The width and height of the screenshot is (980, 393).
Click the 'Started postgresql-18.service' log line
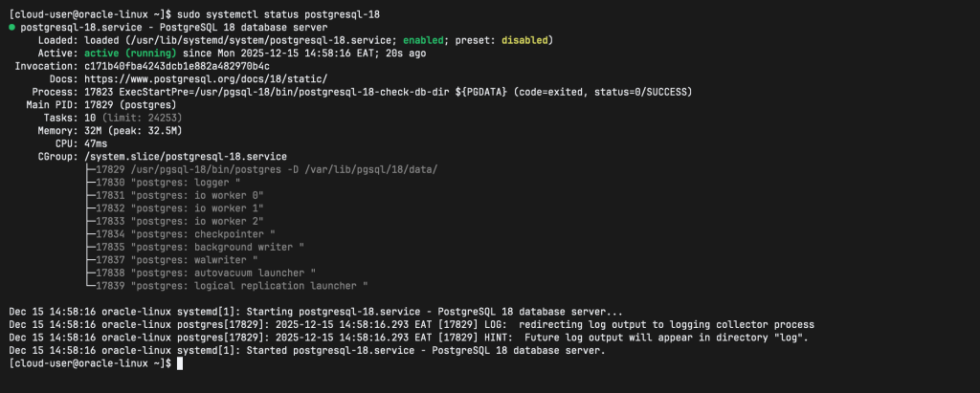306,351
